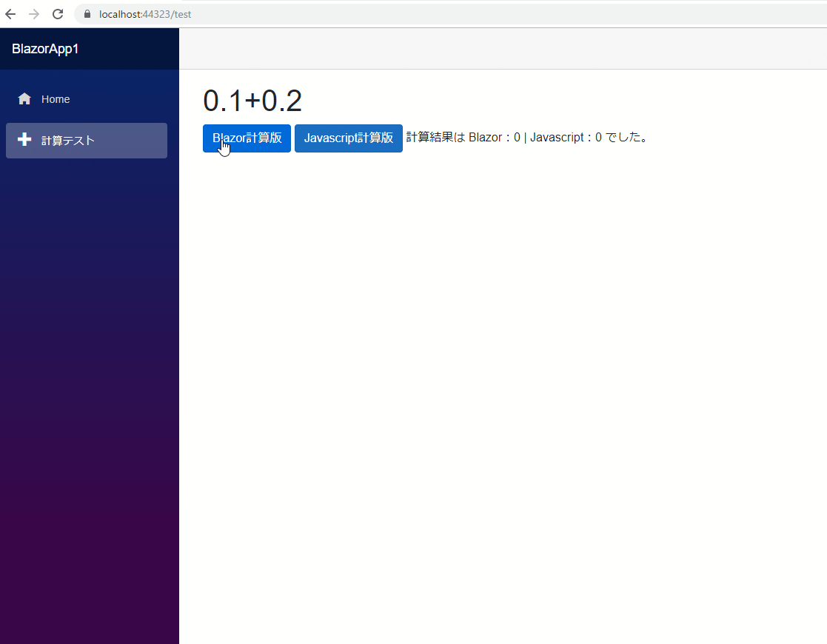Click the browser forward arrow
The width and height of the screenshot is (827, 644).
coord(34,14)
